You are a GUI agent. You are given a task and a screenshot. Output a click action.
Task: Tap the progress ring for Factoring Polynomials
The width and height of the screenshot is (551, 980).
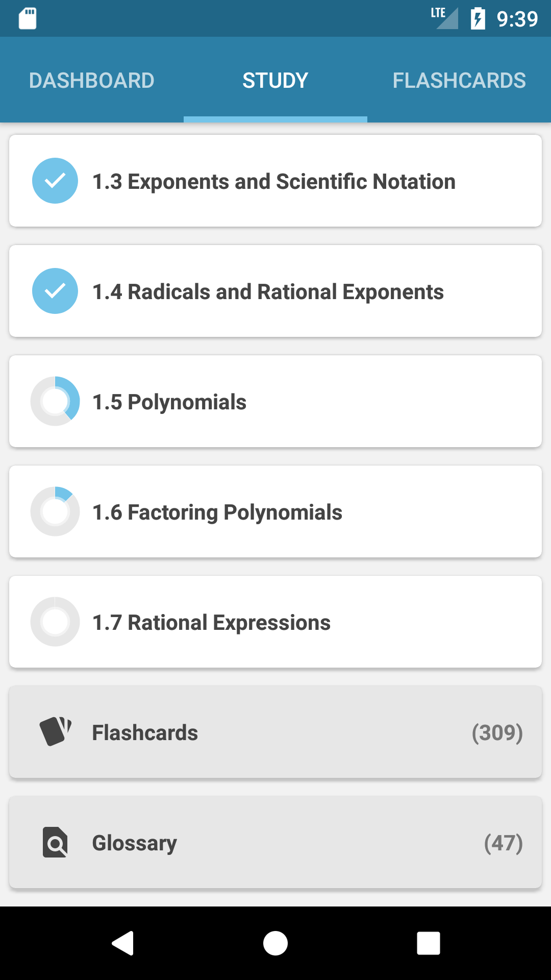click(x=55, y=511)
